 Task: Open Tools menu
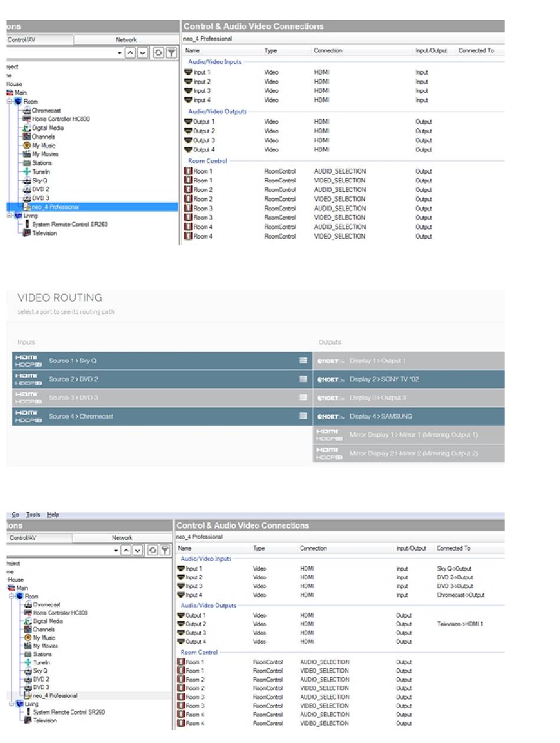click(x=33, y=515)
